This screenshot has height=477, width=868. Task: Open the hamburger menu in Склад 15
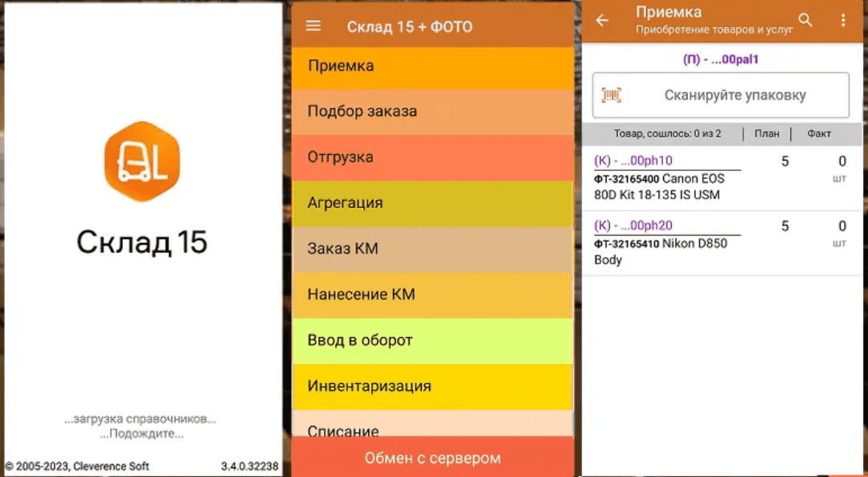pyautogui.click(x=313, y=26)
